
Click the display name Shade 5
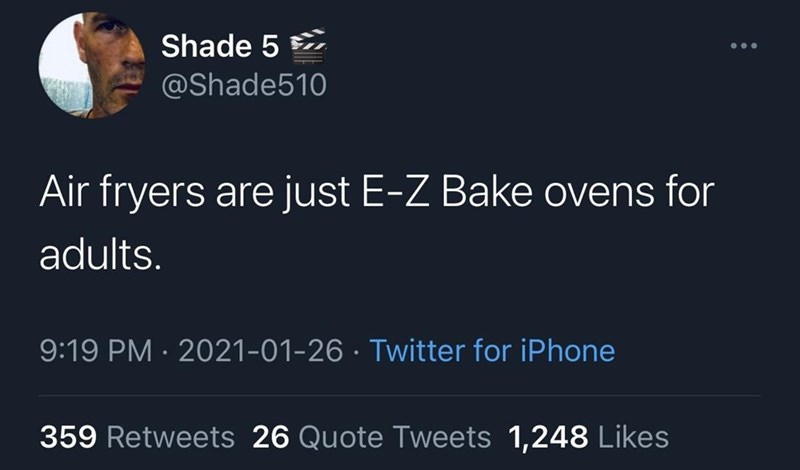click(218, 47)
